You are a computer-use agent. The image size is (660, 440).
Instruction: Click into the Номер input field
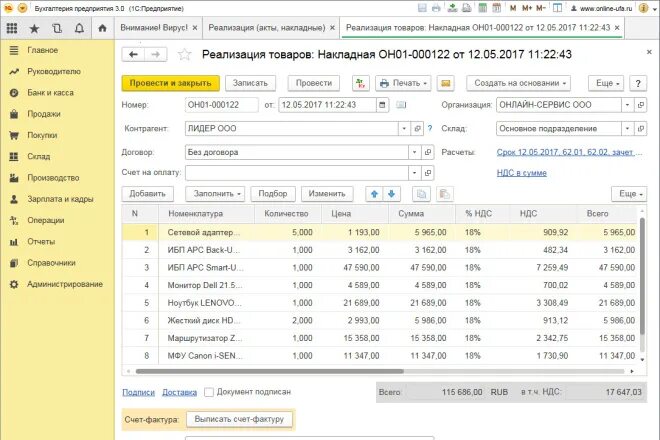click(x=221, y=105)
